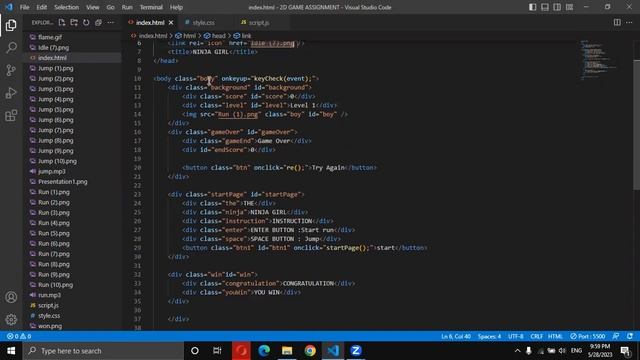Refresh the Explorer file list
Image resolution: width=640 pixels, height=360 pixels.
tap(86, 22)
